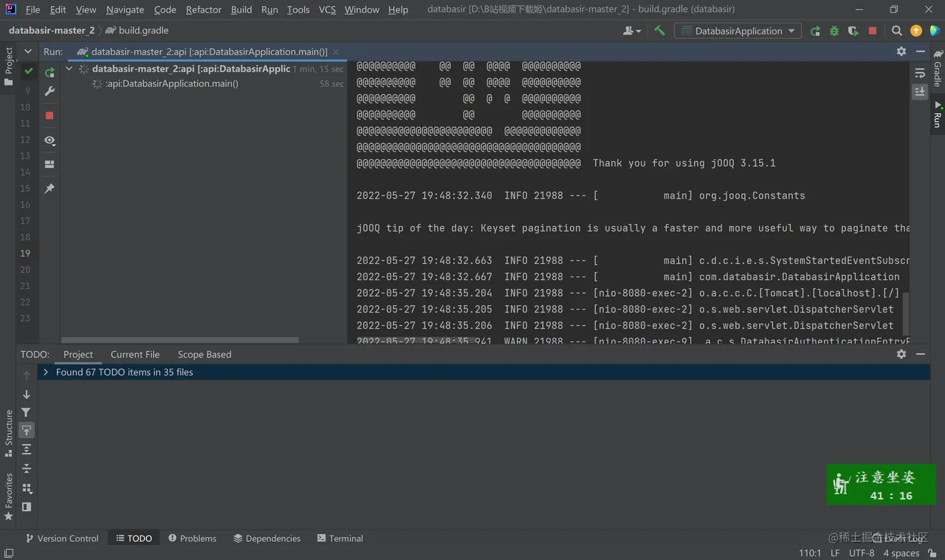
Task: Open the Project tool window stripe button
Action: (x=9, y=66)
